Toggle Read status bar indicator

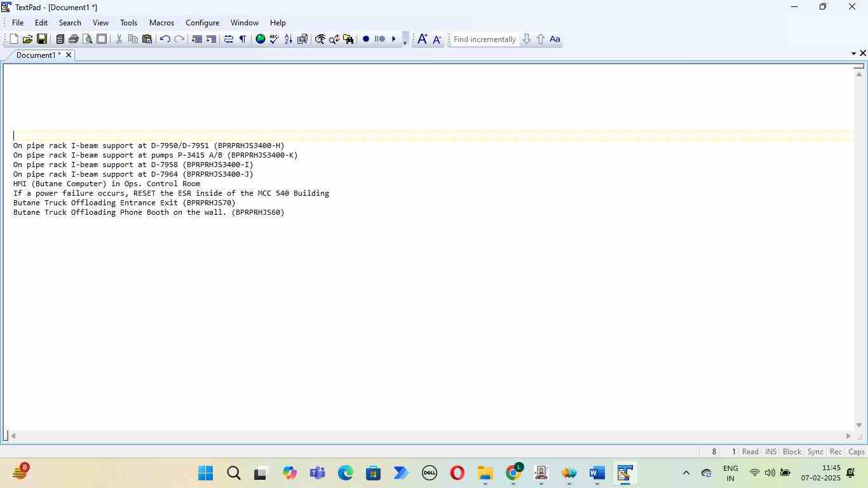(750, 452)
